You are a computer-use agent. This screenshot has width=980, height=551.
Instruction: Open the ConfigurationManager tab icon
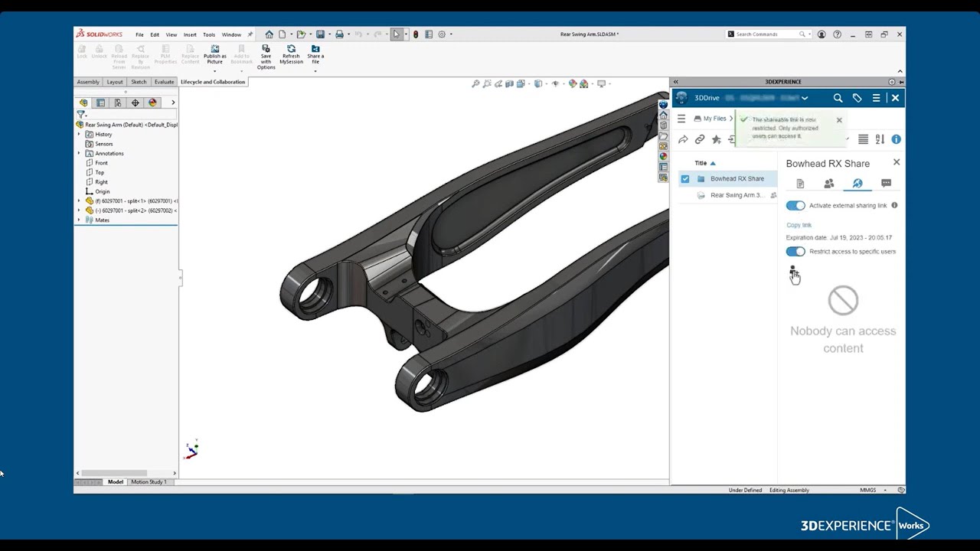118,103
